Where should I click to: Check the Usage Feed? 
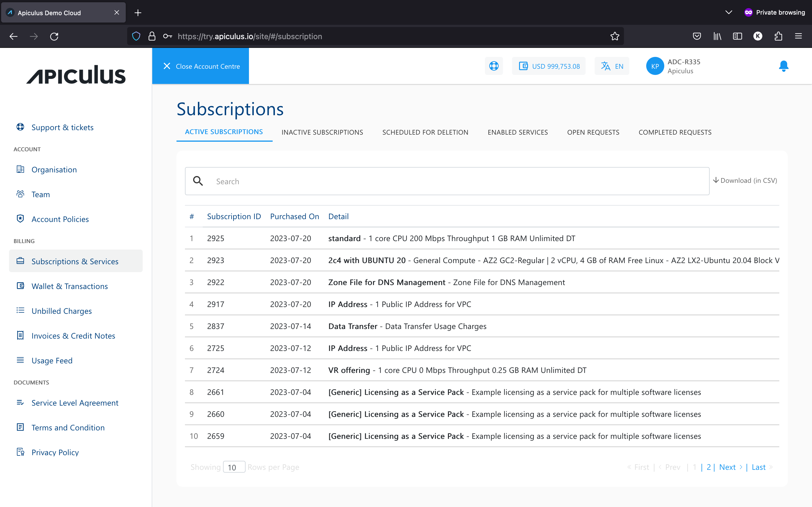[x=52, y=361]
